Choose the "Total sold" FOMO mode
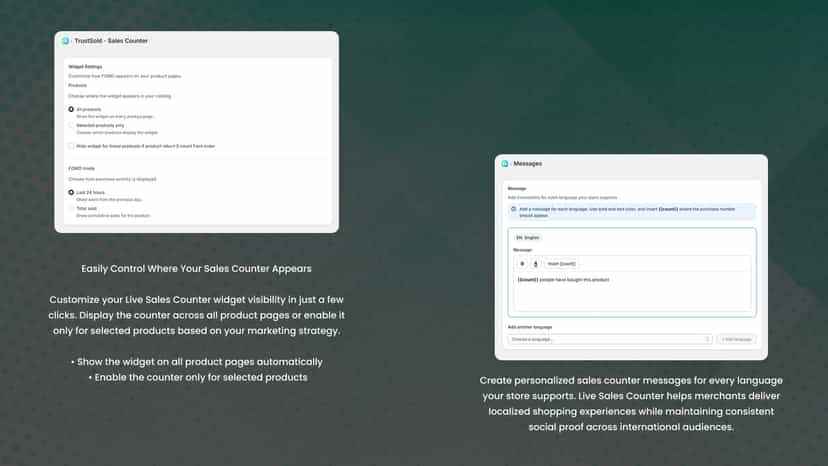Screen dimensions: 828x466 tap(71, 209)
